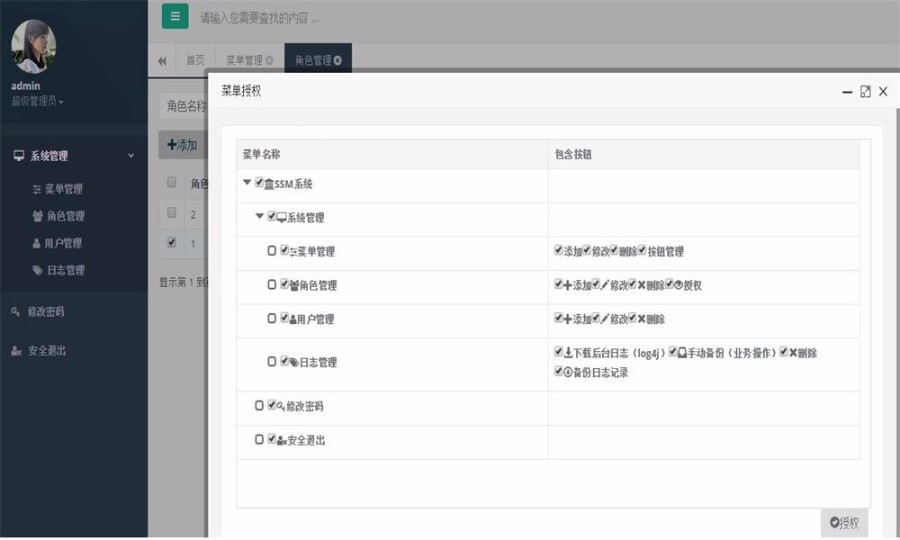Click the leaf marker before 角色管理 tree row

click(272, 284)
